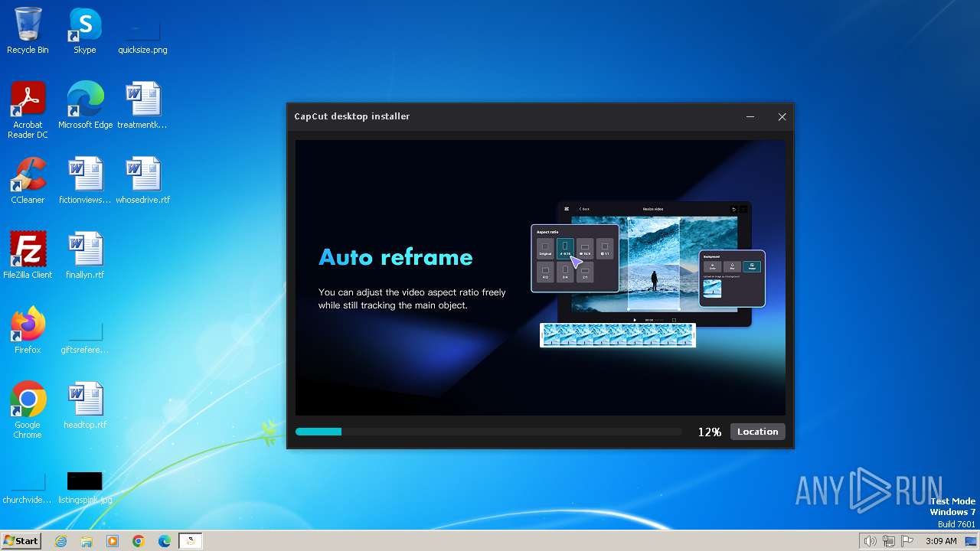Open network status in system tray
Image resolution: width=980 pixels, height=551 pixels.
889,541
